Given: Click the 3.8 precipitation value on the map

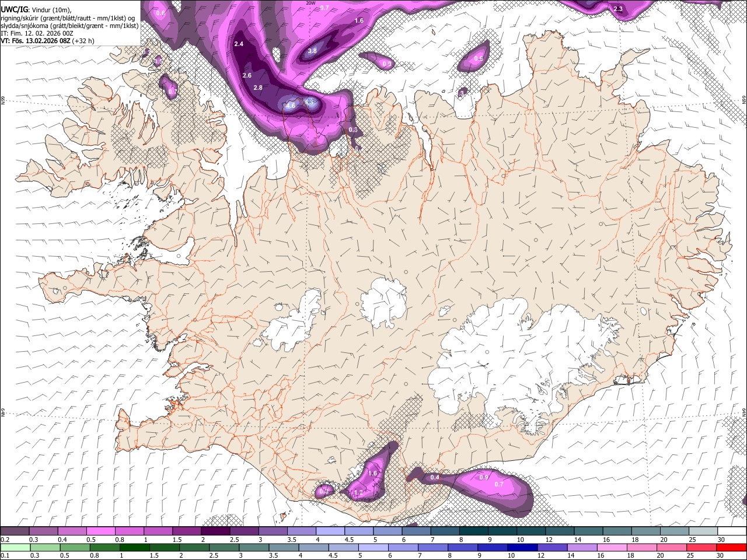Looking at the screenshot, I should [312, 51].
